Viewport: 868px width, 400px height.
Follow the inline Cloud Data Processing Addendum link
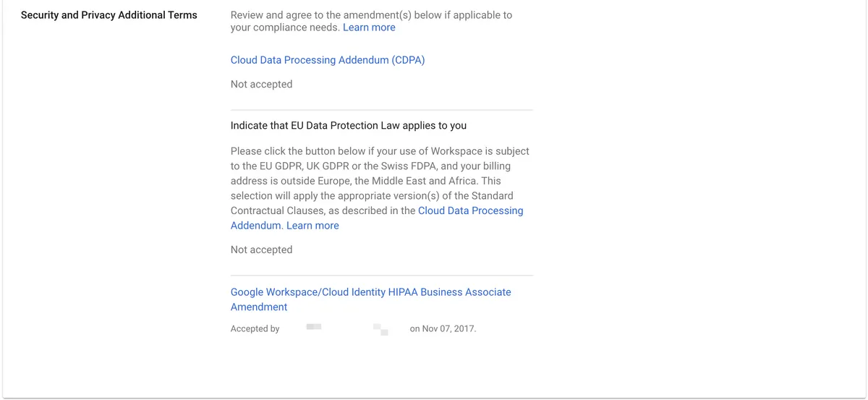pyautogui.click(x=377, y=218)
